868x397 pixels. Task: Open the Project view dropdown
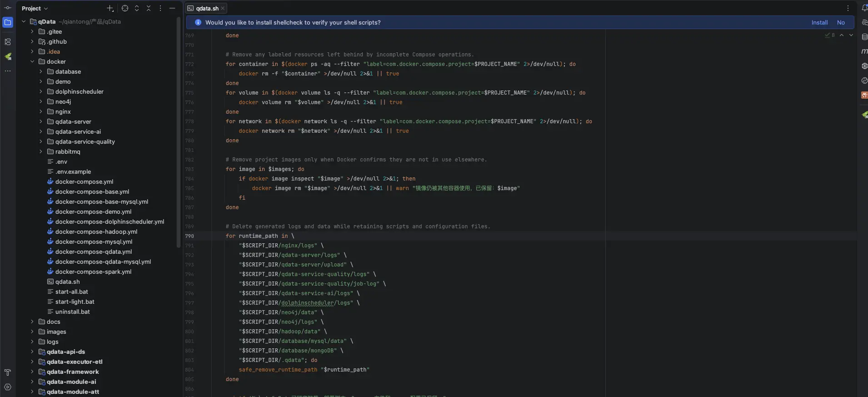(35, 8)
